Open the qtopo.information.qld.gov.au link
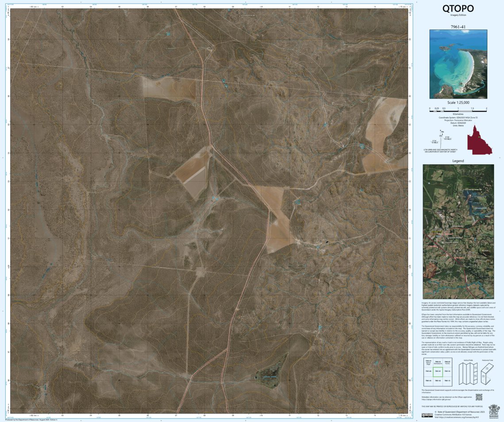 [436, 399]
